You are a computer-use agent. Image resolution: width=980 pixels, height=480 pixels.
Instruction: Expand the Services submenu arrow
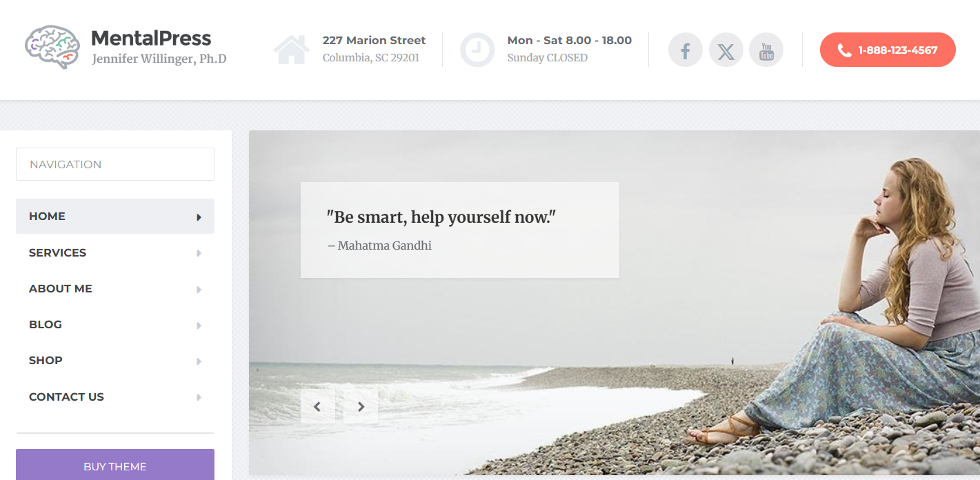click(x=199, y=253)
